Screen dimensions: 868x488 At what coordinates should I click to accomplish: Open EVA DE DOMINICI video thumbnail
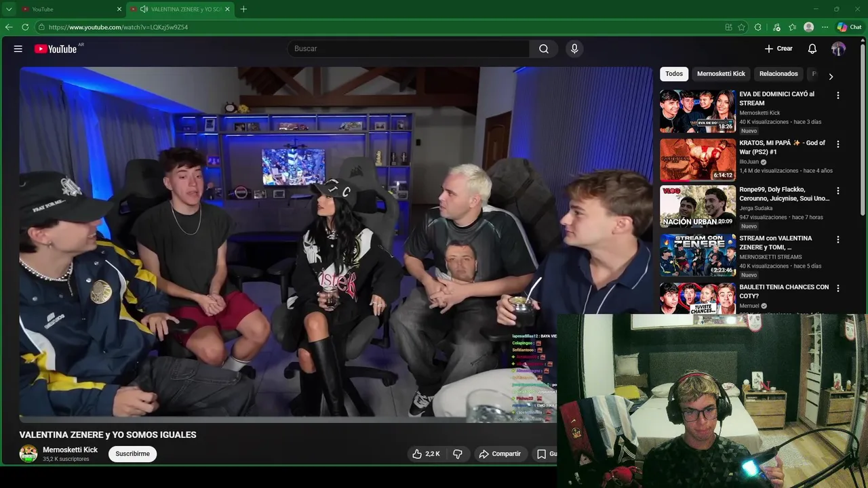[698, 111]
